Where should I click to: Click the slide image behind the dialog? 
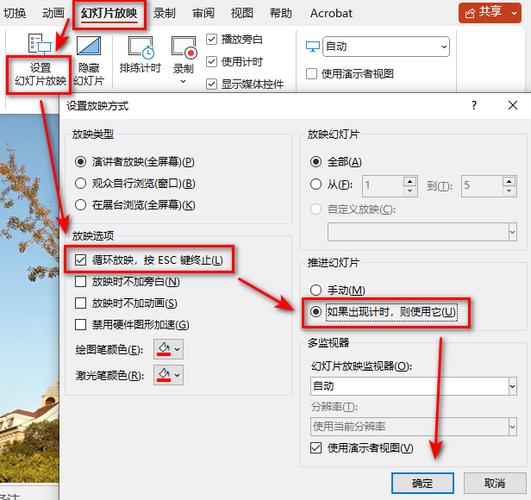point(29,298)
